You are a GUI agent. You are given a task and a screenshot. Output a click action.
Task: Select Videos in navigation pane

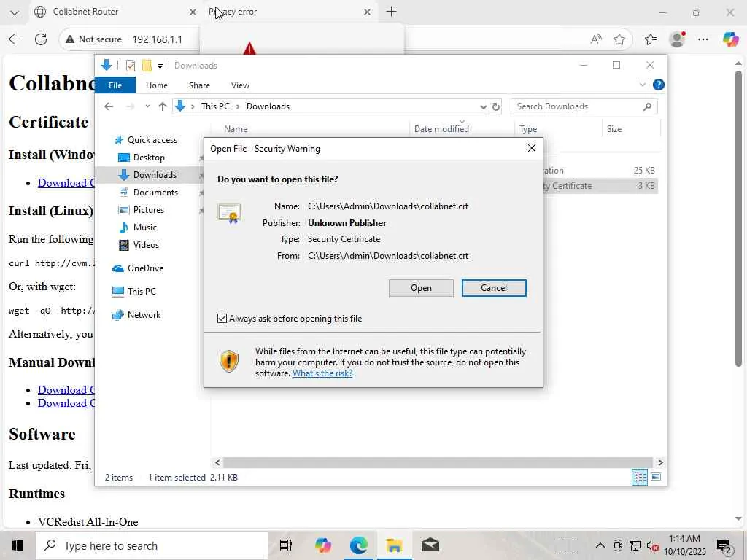(x=139, y=245)
